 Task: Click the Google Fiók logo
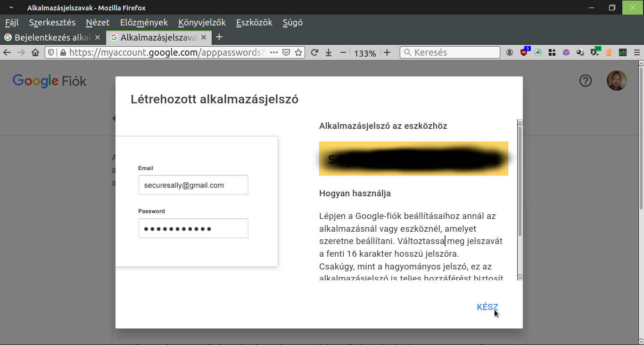point(50,81)
